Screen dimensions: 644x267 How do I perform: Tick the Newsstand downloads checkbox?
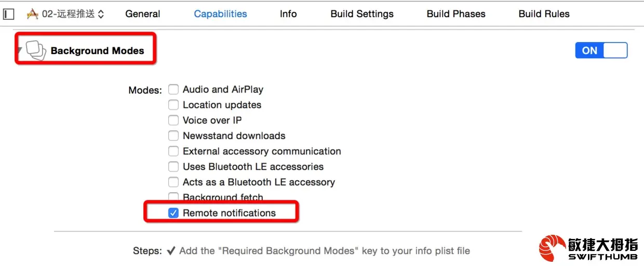click(173, 136)
